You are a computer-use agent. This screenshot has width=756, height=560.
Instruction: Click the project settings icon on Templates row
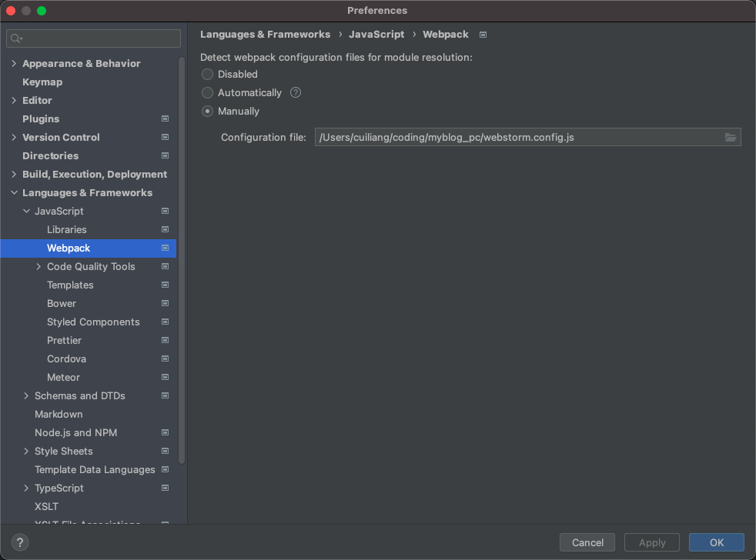[165, 285]
